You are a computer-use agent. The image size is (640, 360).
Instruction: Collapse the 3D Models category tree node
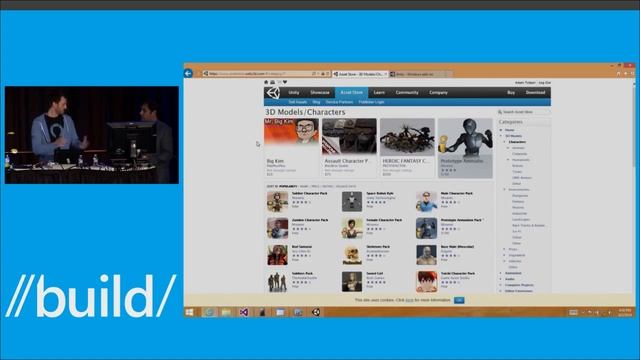(x=502, y=136)
